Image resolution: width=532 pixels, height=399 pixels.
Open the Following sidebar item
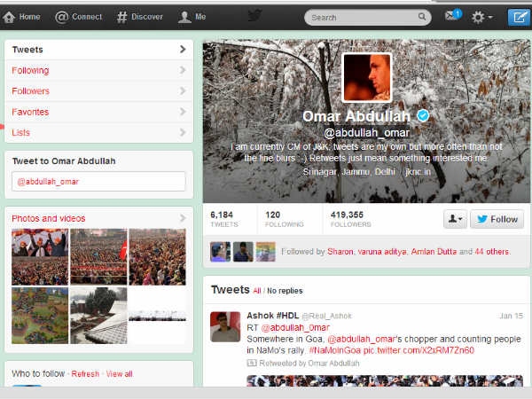click(x=98, y=70)
